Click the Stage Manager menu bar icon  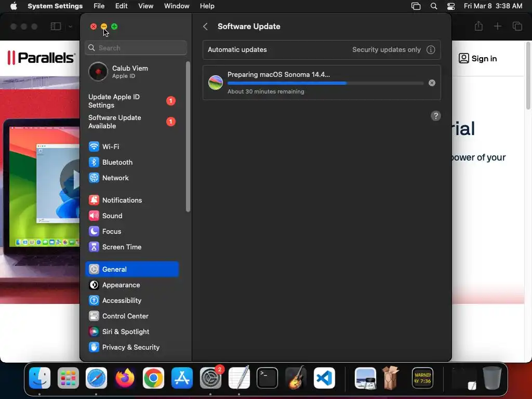[416, 6]
